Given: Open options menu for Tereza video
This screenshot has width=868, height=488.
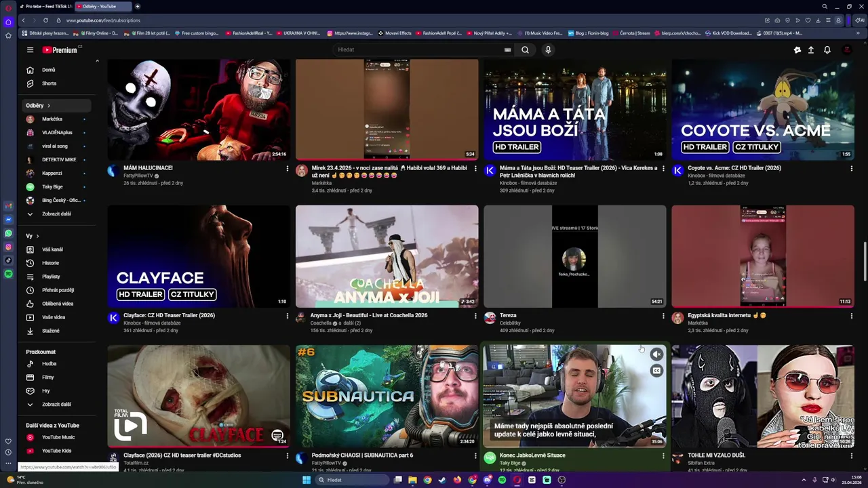Looking at the screenshot, I should tap(663, 316).
